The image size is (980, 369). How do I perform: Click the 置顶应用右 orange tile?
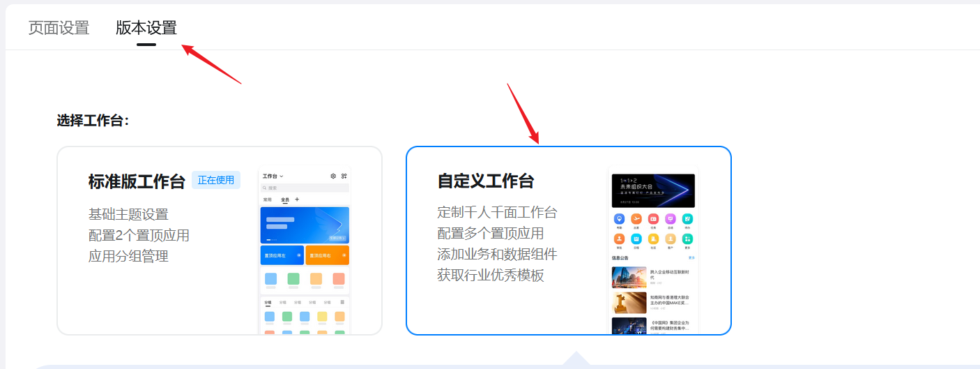pyautogui.click(x=328, y=255)
